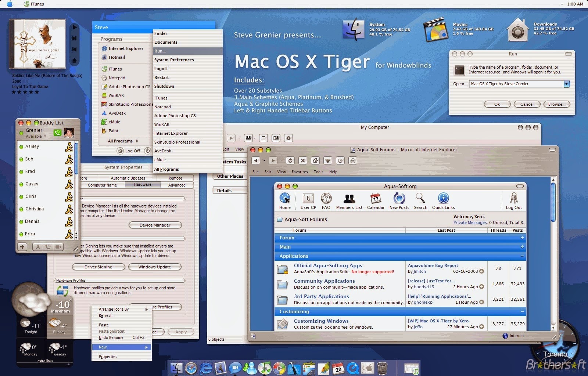Toggle toolbar pill button on Internet Explorer window

552,150
